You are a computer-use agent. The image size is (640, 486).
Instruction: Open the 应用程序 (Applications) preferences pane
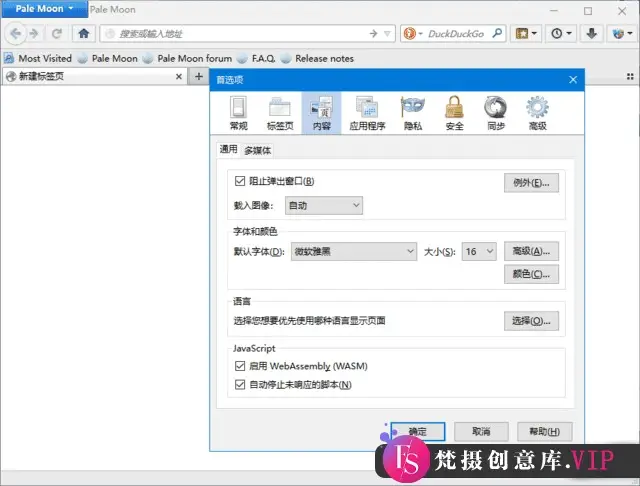[367, 113]
